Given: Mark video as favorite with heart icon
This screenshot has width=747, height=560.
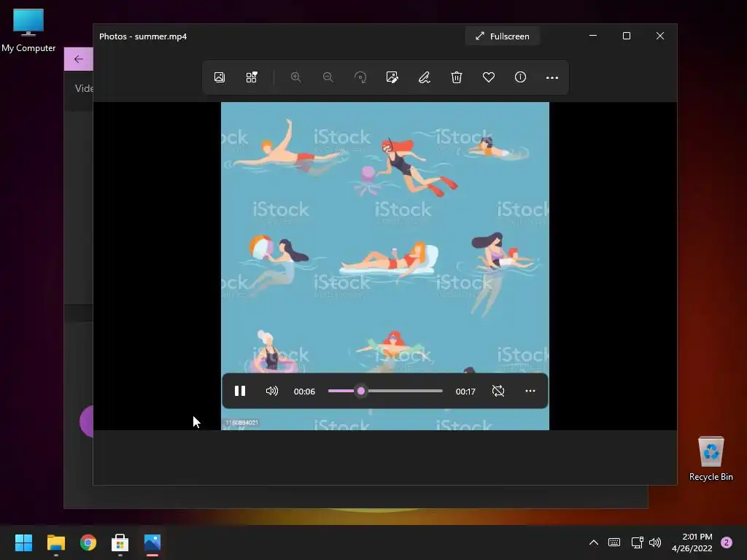Looking at the screenshot, I should pyautogui.click(x=488, y=77).
